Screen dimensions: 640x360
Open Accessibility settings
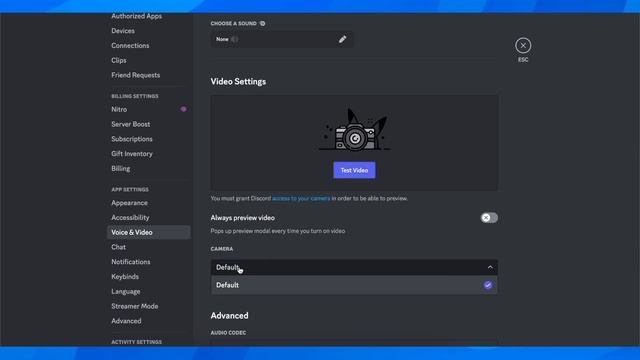click(x=130, y=218)
